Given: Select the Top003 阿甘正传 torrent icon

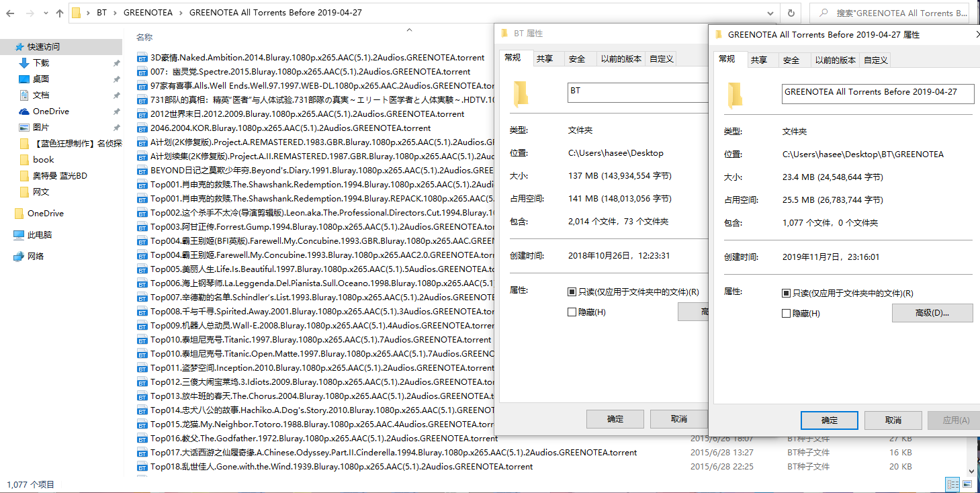Looking at the screenshot, I should point(142,227).
